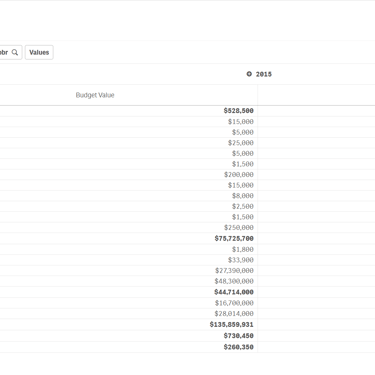This screenshot has height=375, width=375.
Task: Select the $135,859,931 subtotal cell
Action: coord(232,324)
